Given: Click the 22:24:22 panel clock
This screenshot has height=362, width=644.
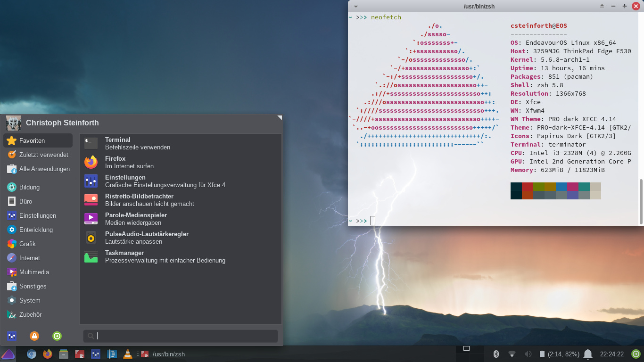Looking at the screenshot, I should [612, 354].
